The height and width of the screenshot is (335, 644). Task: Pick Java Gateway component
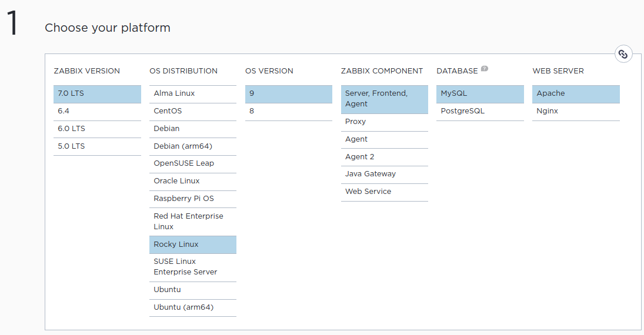click(384, 174)
